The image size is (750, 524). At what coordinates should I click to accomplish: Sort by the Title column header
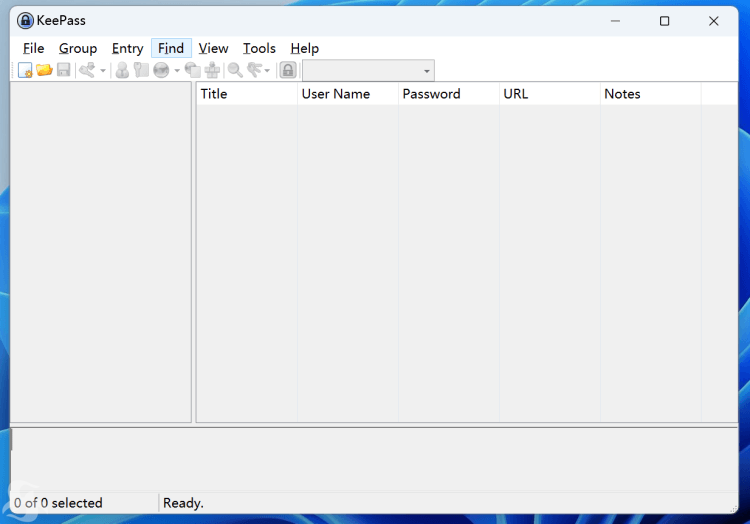point(247,94)
